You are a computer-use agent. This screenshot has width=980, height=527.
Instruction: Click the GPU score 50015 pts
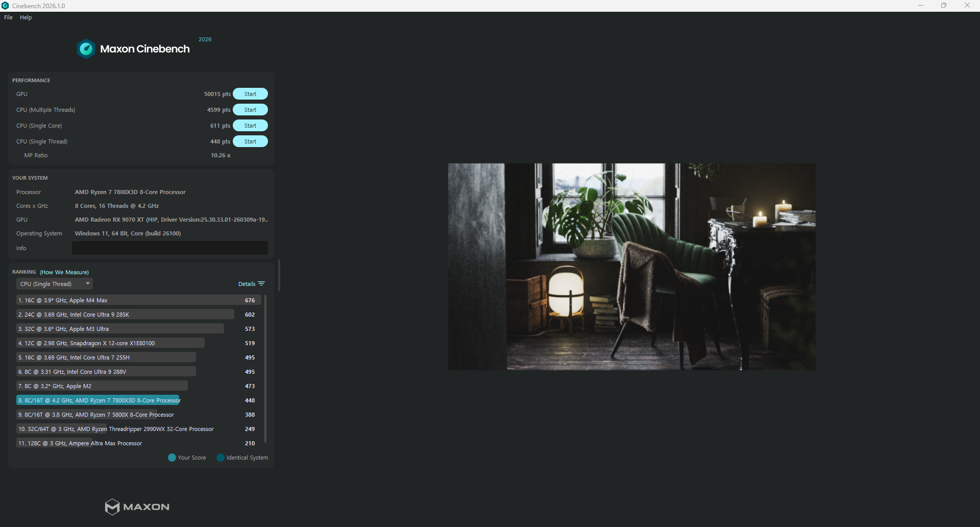(x=217, y=94)
